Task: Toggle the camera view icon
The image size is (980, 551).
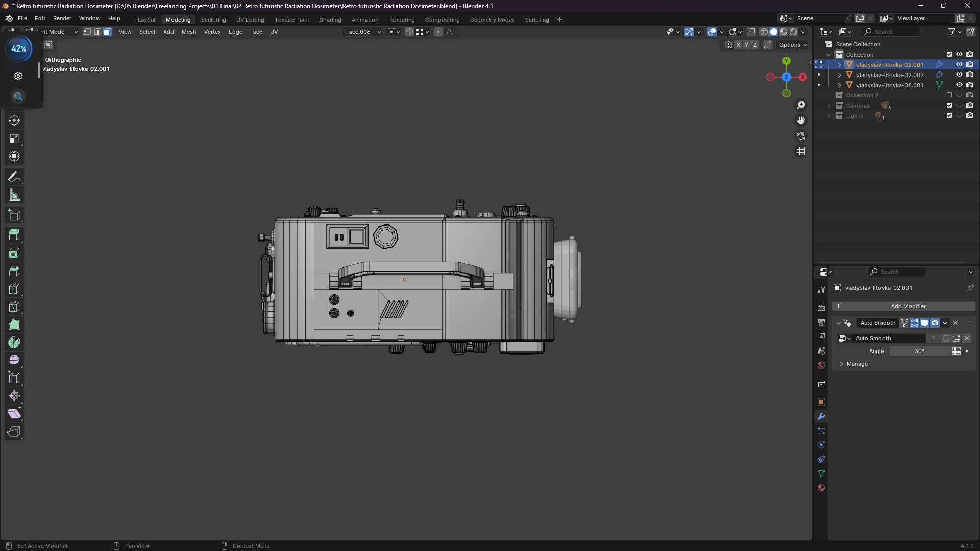Action: (801, 136)
